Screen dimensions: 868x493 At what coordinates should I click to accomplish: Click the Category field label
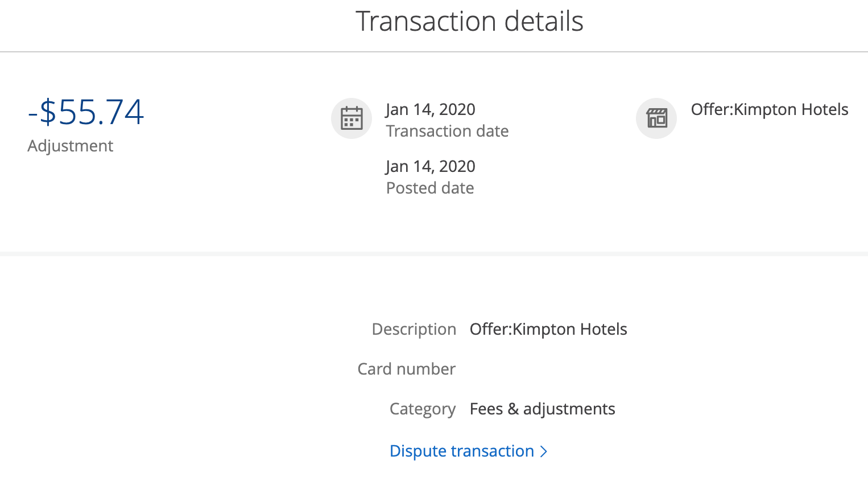pyautogui.click(x=422, y=409)
